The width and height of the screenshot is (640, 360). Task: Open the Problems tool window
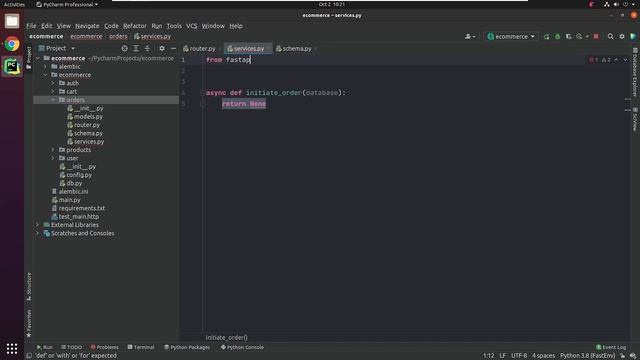coord(104,347)
